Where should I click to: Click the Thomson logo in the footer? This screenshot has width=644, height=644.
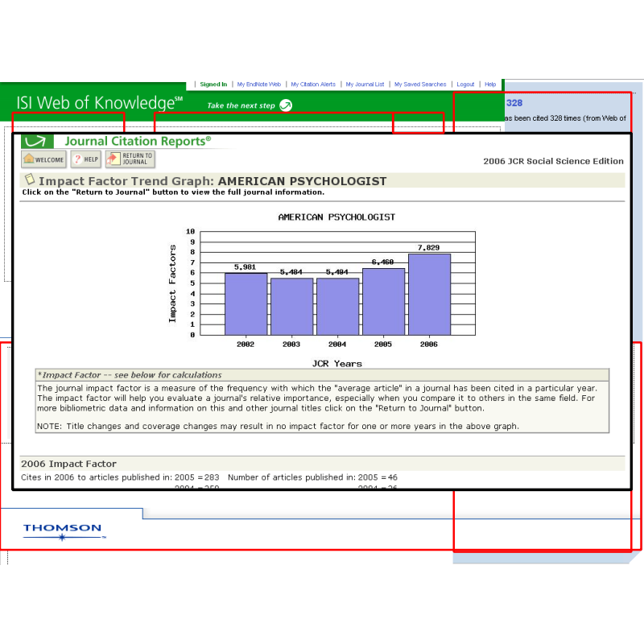coord(63,530)
